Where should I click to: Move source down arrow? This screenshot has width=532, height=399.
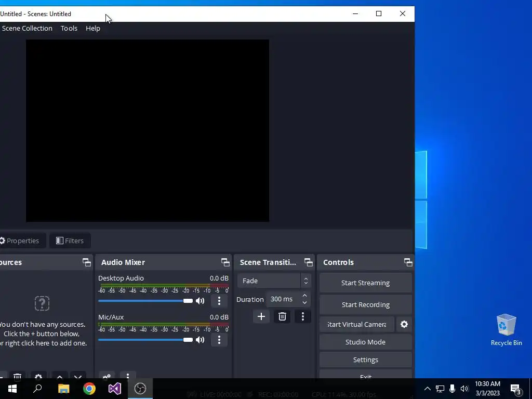pyautogui.click(x=78, y=376)
